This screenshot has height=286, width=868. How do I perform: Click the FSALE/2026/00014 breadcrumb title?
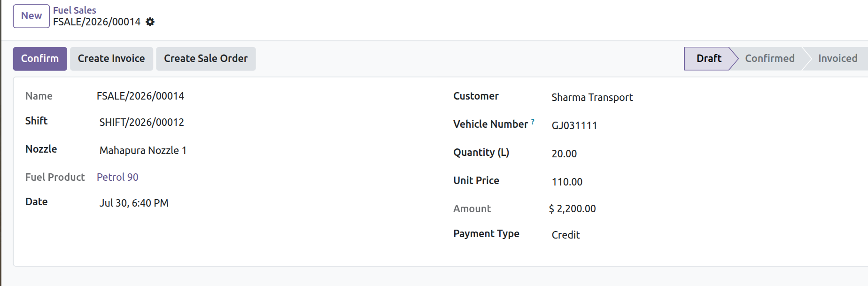tap(97, 22)
